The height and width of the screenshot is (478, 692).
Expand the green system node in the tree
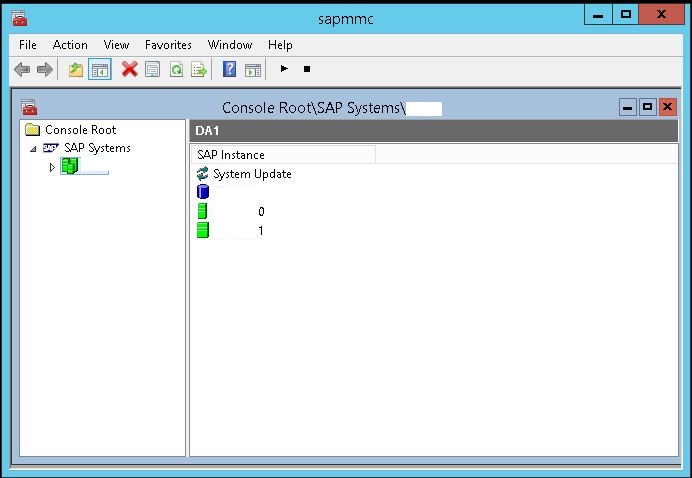tap(52, 167)
